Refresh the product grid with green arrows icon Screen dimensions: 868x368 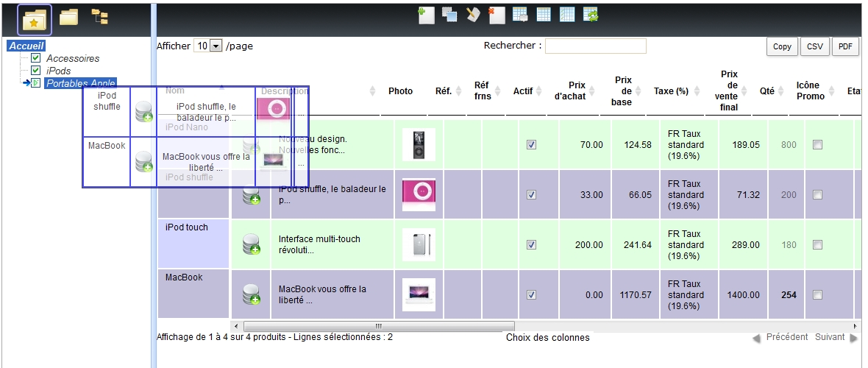(591, 15)
